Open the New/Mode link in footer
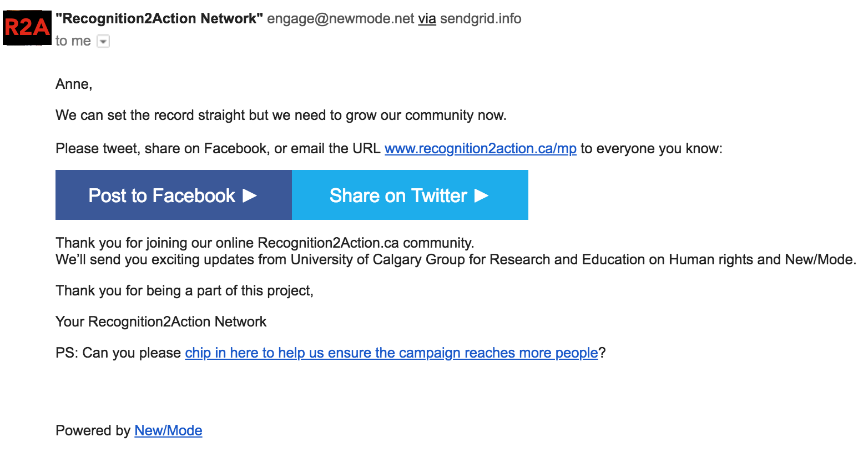 (168, 431)
